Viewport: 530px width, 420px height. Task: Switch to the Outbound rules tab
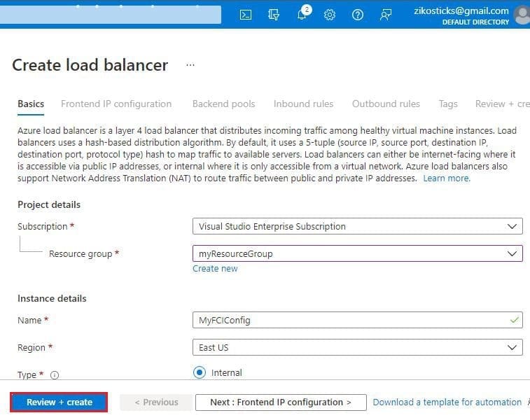pos(386,104)
